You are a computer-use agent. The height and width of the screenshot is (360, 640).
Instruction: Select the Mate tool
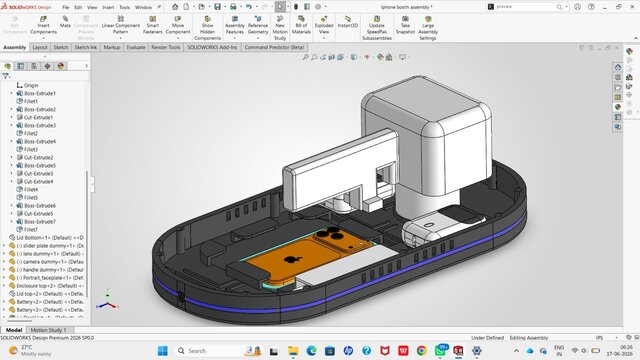[65, 22]
